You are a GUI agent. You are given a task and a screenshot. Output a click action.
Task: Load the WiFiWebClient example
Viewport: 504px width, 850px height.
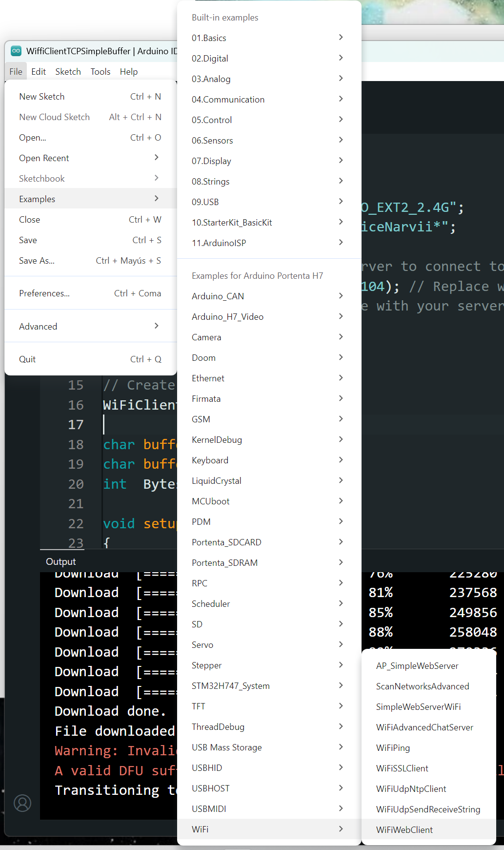pos(429,830)
